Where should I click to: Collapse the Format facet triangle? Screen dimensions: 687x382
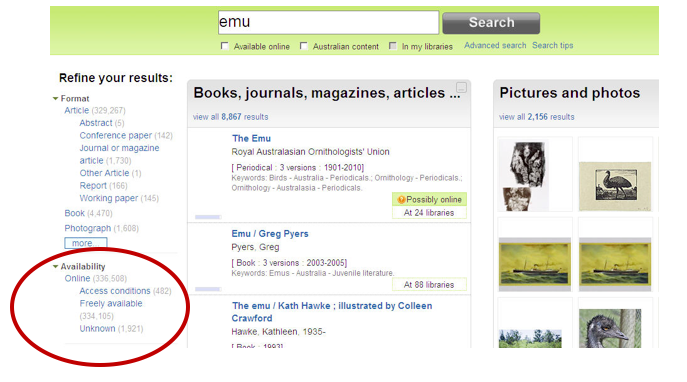(55, 99)
